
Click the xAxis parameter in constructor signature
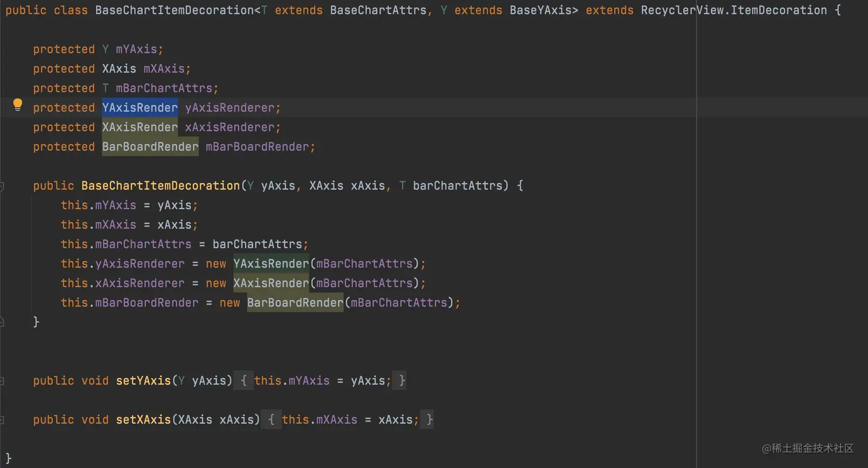[368, 185]
